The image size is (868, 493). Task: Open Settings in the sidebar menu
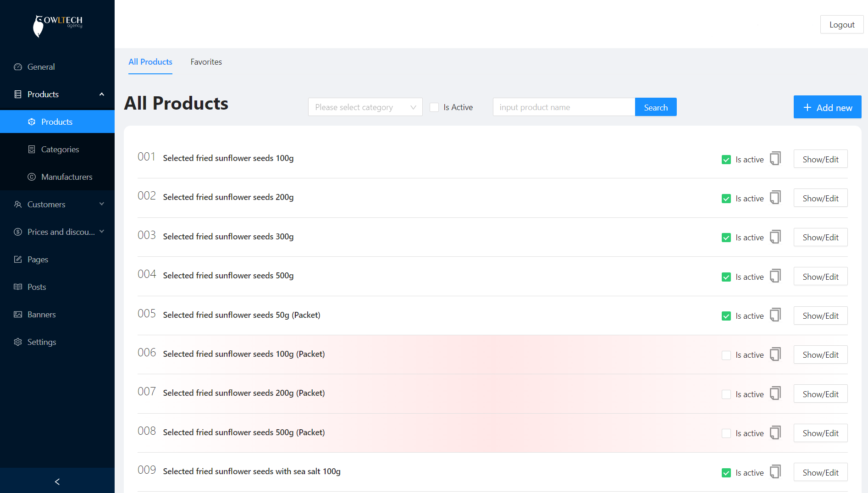coord(57,342)
